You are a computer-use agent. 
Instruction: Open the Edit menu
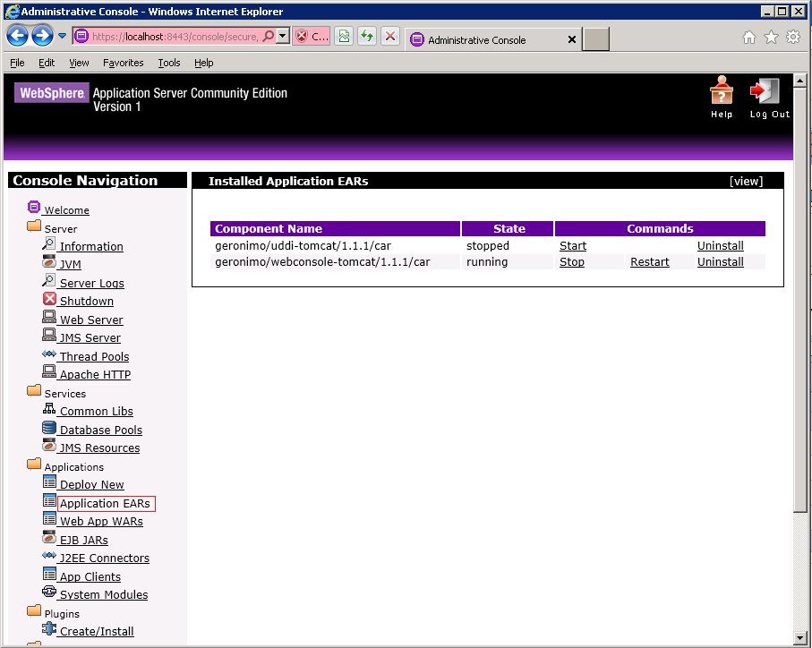[47, 63]
